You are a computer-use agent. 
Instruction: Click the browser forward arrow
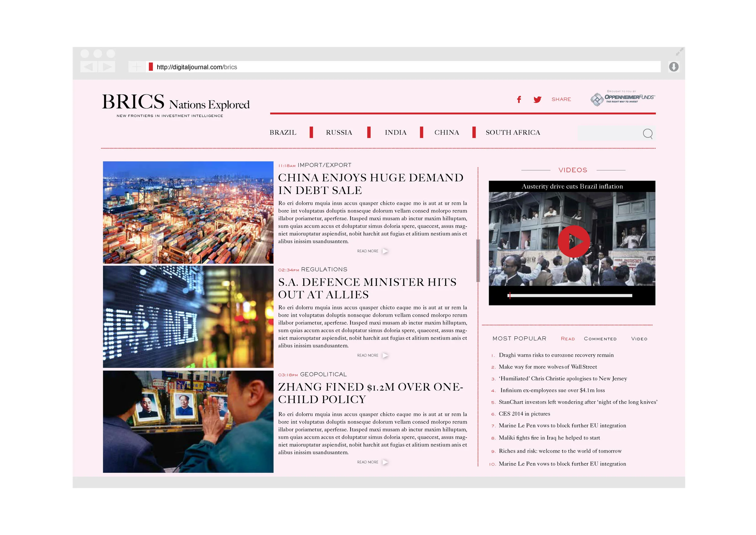click(x=107, y=67)
